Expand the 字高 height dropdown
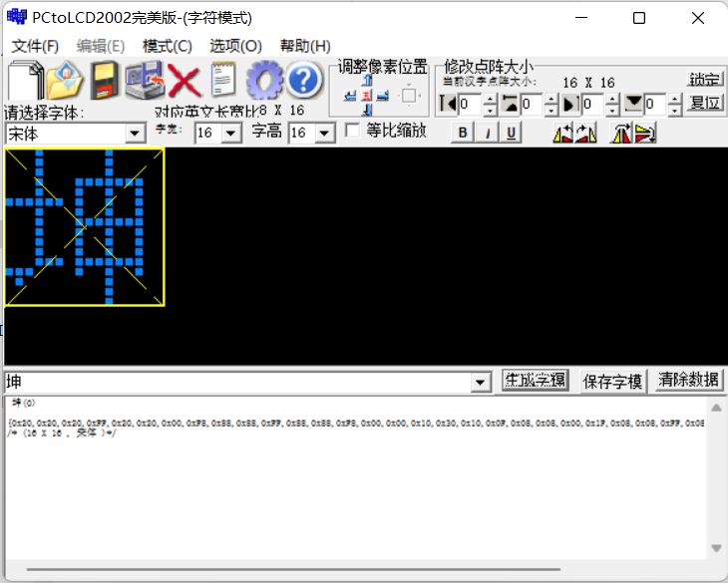Screen dimensions: 728x583 click(x=325, y=134)
